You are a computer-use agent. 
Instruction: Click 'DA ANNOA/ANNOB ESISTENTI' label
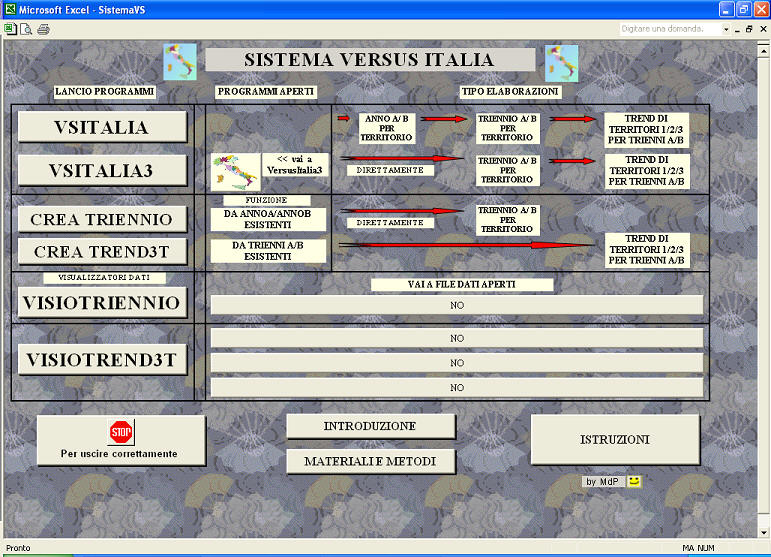click(x=268, y=219)
